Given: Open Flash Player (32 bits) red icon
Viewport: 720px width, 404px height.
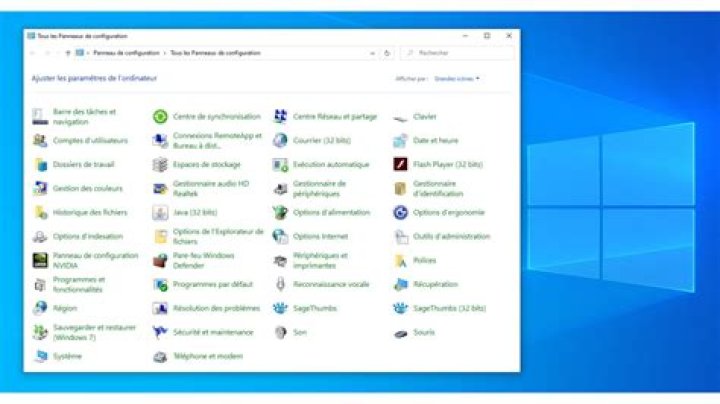Looking at the screenshot, I should click(x=400, y=164).
